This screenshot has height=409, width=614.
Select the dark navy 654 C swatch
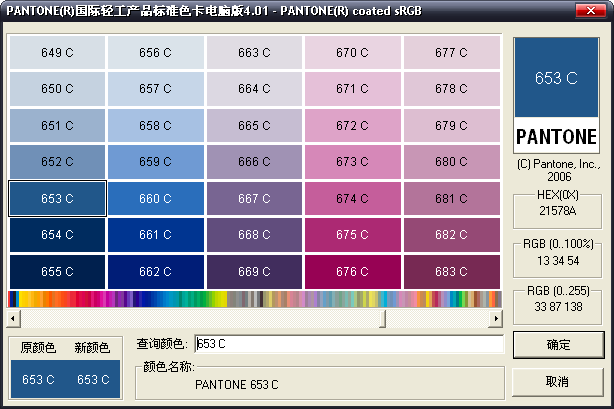click(57, 235)
